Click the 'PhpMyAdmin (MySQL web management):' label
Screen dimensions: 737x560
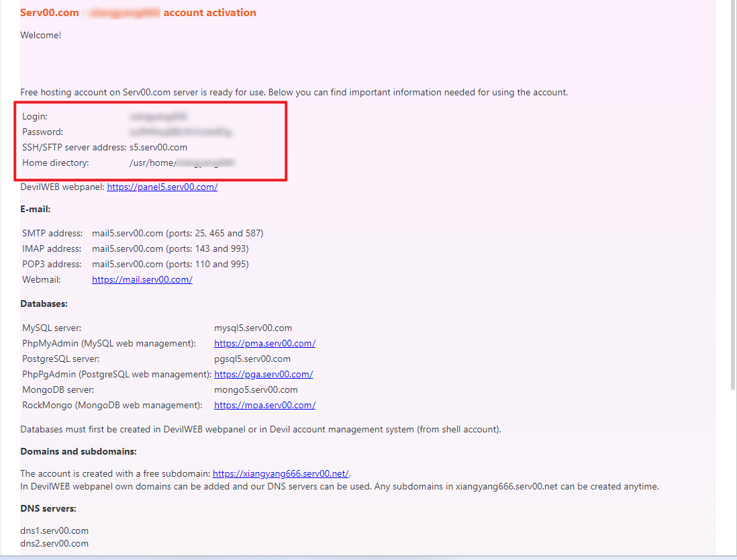point(109,344)
